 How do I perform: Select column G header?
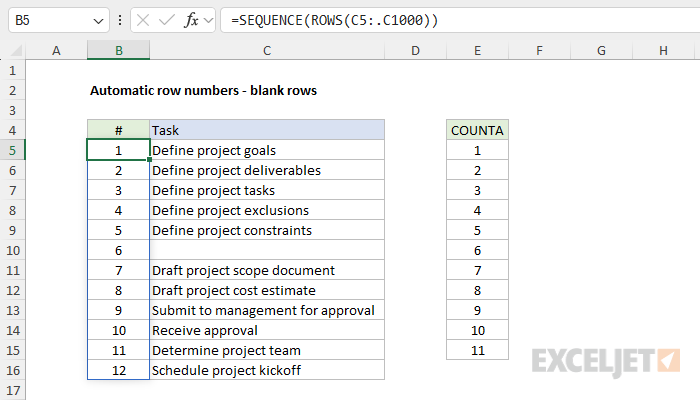click(601, 50)
